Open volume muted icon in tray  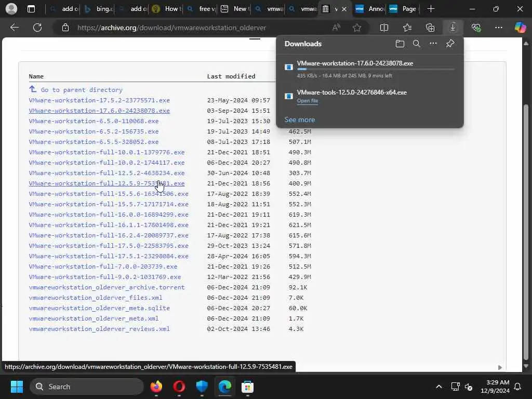point(469,387)
